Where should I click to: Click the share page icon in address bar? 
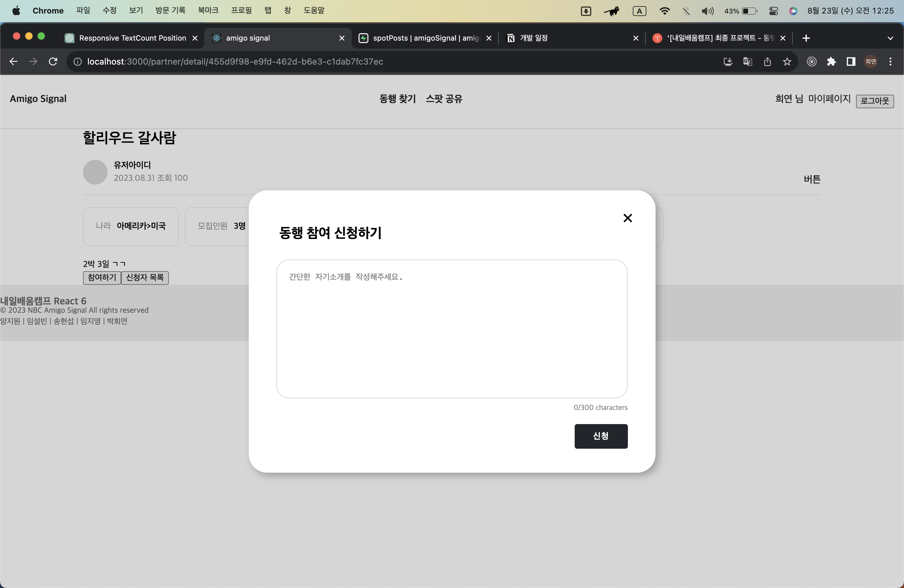767,62
